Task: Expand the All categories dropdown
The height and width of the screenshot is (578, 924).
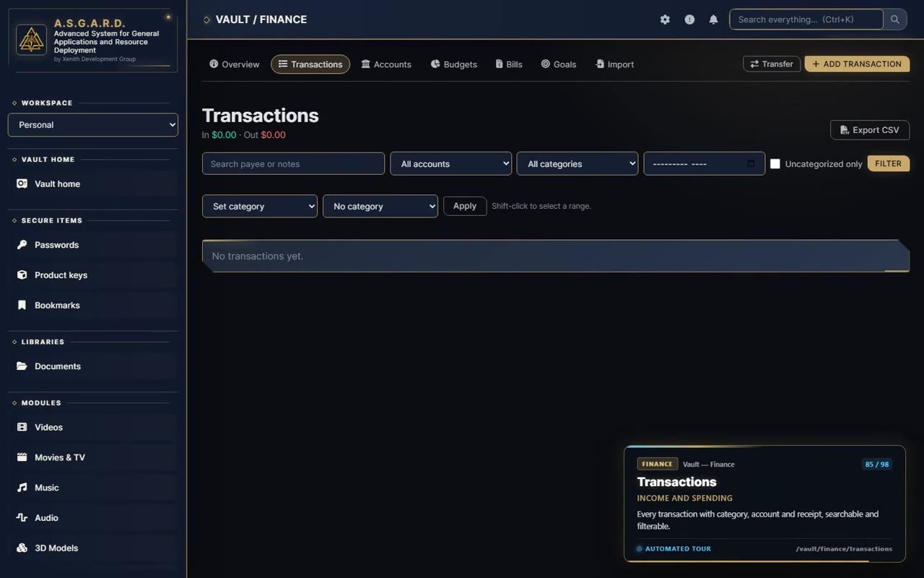Action: tap(577, 164)
